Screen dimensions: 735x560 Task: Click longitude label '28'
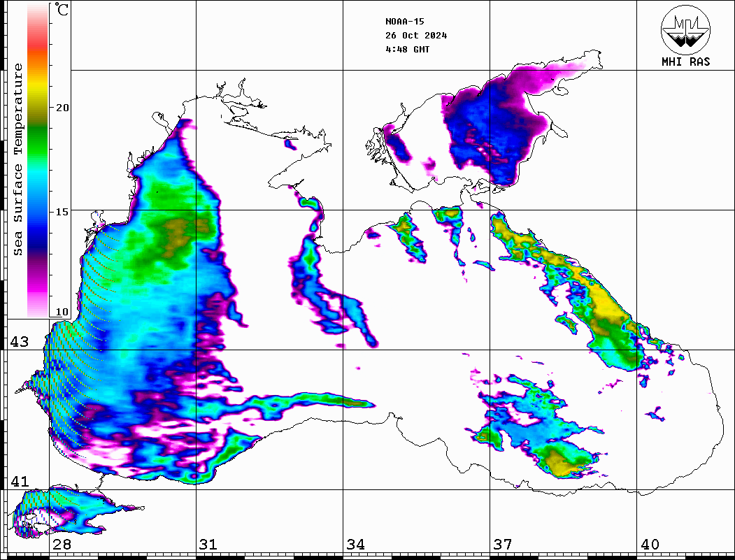point(62,545)
